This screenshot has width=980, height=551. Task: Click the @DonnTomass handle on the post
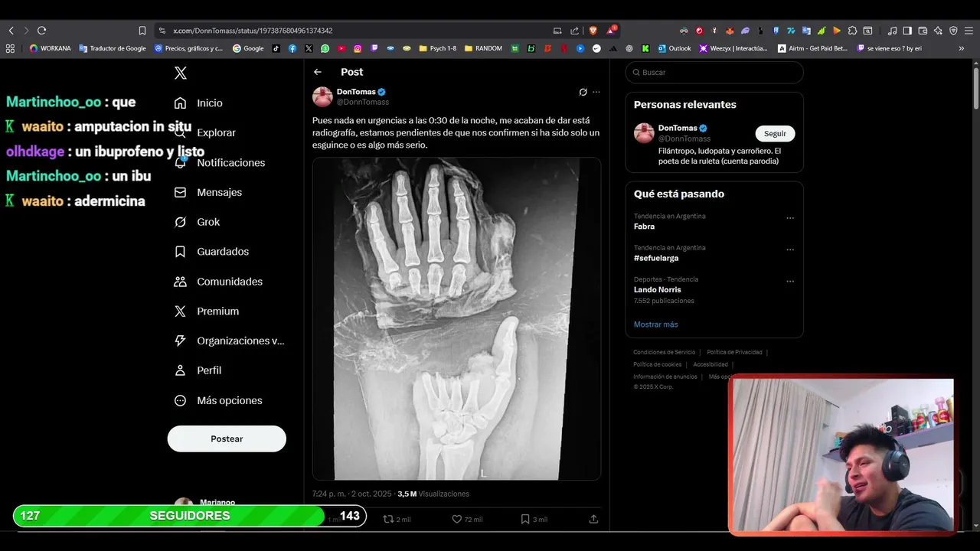coord(363,102)
